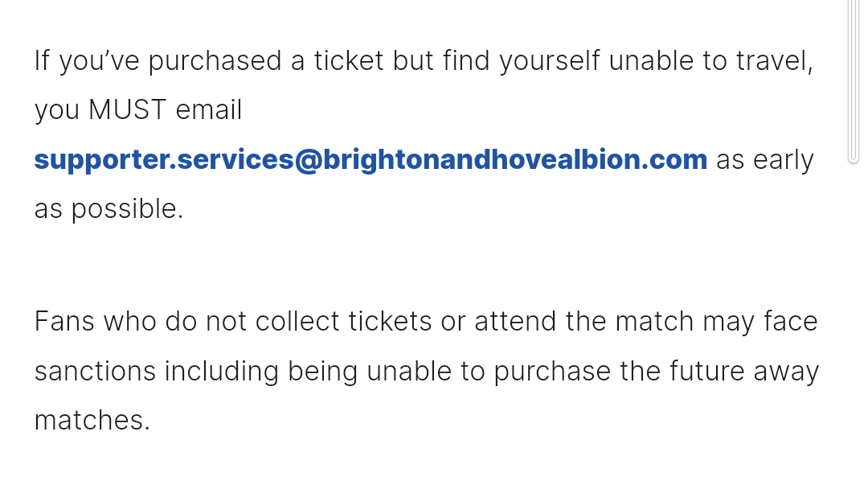Open the supporter.services@brightonandhovealbion.com email link
868x477 pixels.
371,160
